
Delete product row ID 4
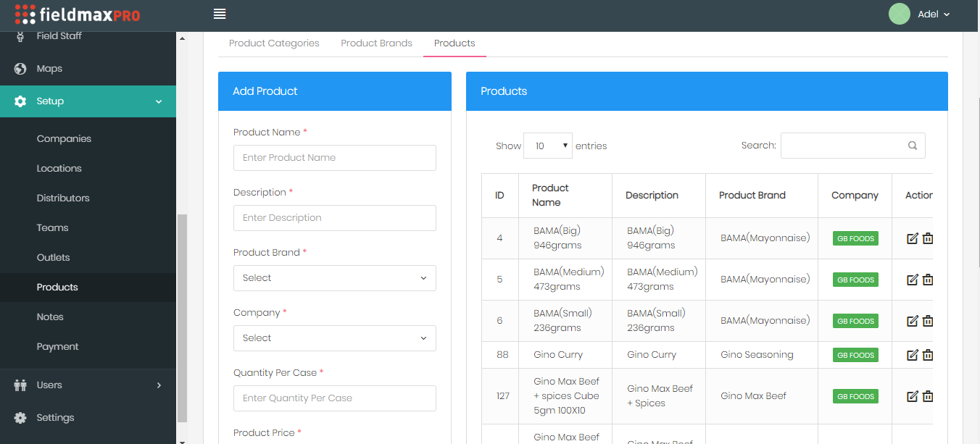927,238
